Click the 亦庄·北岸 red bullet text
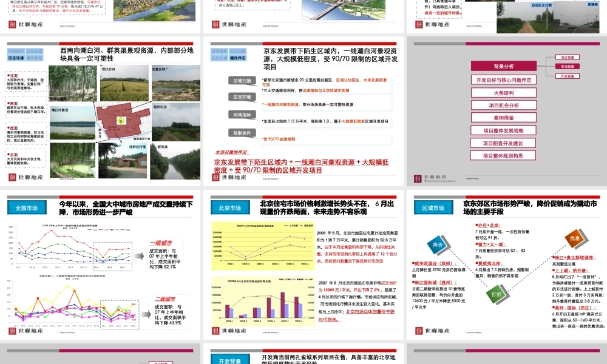Viewport: 607px width, 364px height. (488, 225)
